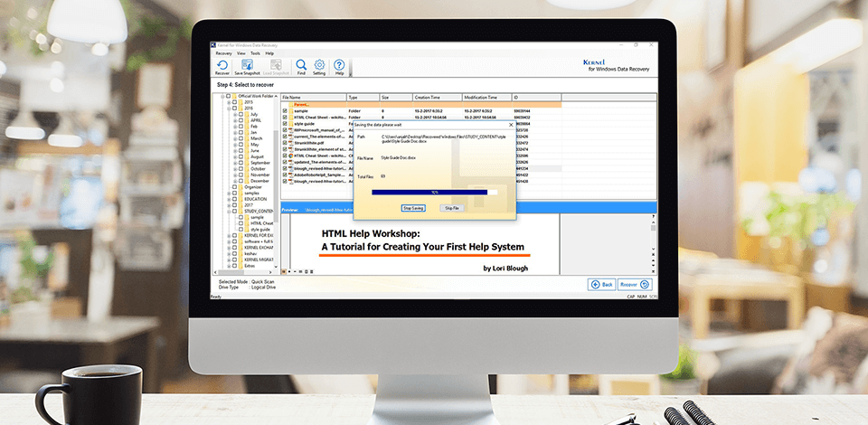This screenshot has width=868, height=425.
Task: Click the save progress bar
Action: [435, 192]
